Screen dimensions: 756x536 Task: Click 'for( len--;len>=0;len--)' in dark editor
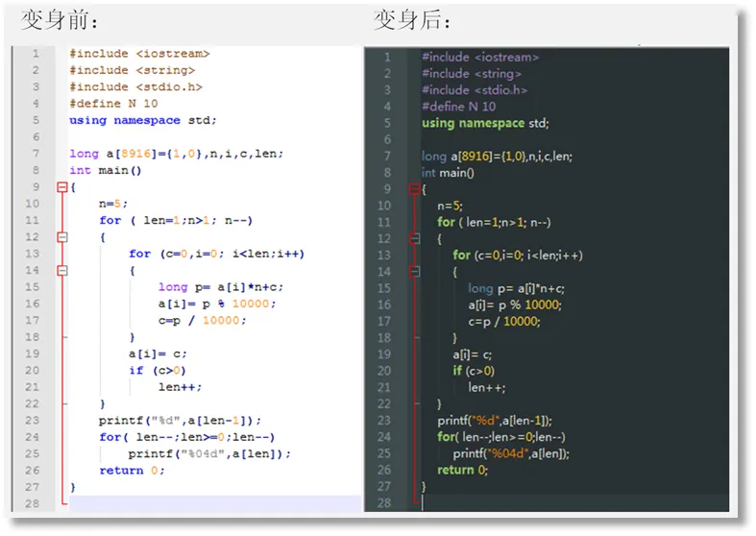point(501,437)
